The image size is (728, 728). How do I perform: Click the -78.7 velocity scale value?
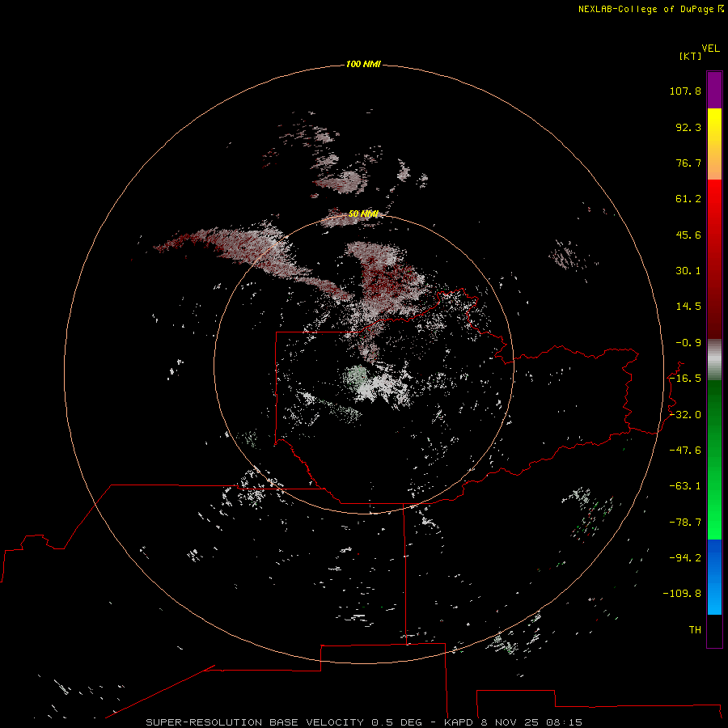(685, 523)
